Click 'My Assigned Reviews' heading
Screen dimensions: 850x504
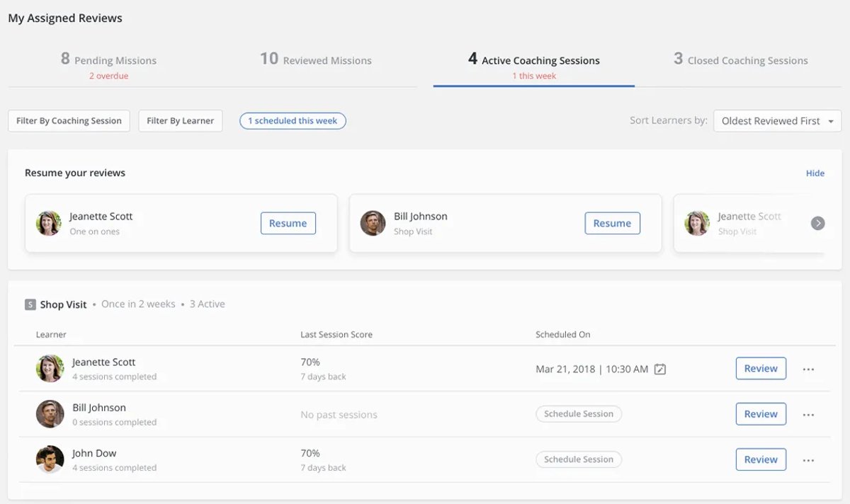(65, 18)
